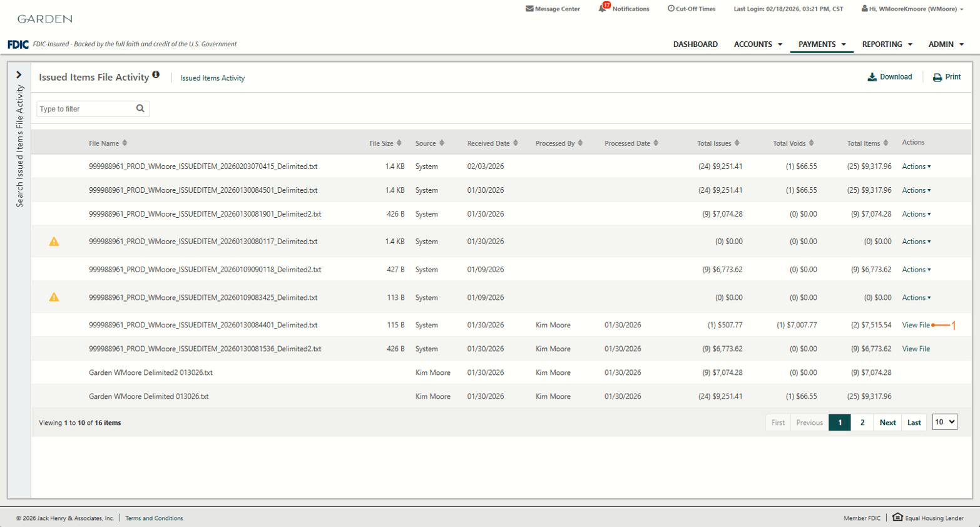Open the page size dropdown showing 10
980x527 pixels.
coord(944,422)
